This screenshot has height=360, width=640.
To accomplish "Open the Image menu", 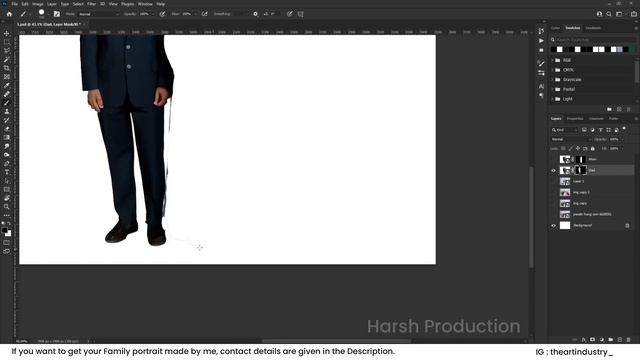I will pos(38,4).
